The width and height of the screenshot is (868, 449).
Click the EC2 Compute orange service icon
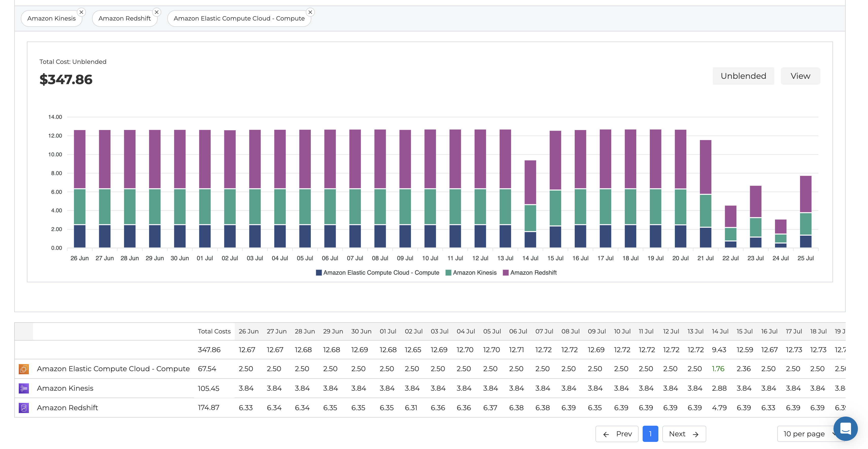pos(24,369)
